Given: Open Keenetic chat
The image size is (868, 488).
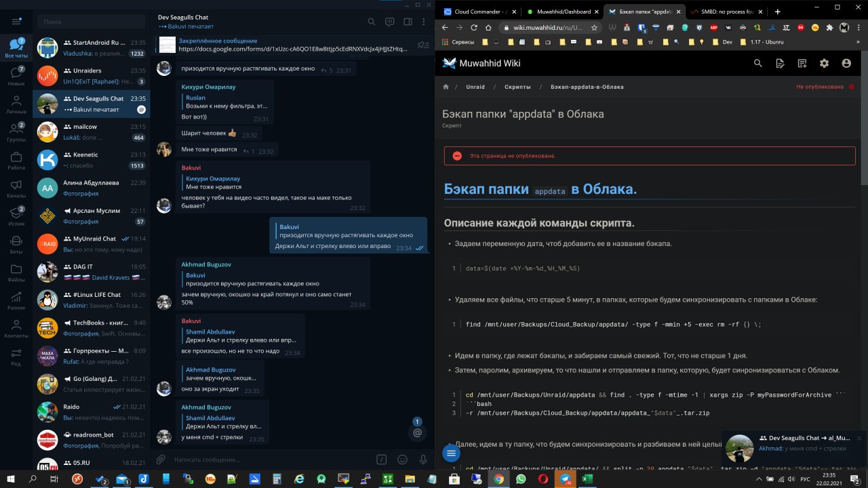Looking at the screenshot, I should coord(92,159).
